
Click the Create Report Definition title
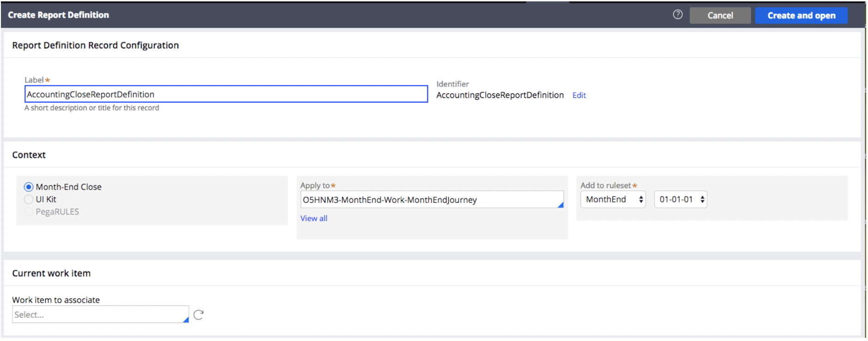click(x=58, y=15)
